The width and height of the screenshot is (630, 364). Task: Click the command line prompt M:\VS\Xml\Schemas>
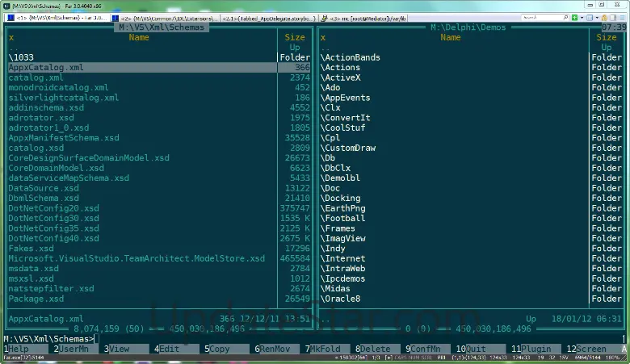click(48, 338)
